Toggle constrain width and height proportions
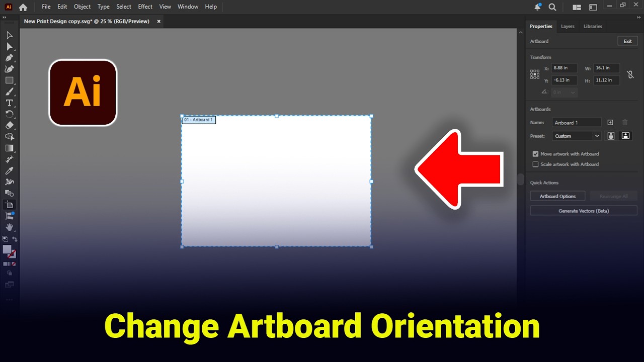The height and width of the screenshot is (362, 644). pos(630,74)
